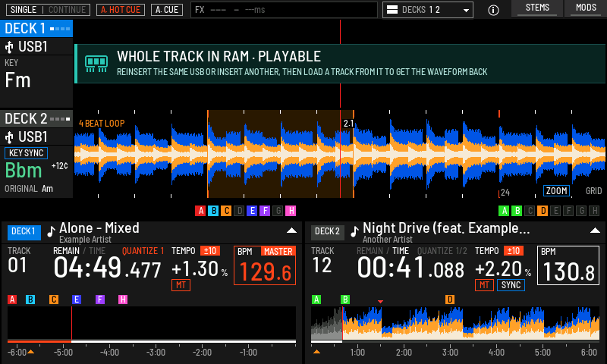Trigger Deck 1 hot cue F below waveform
The width and height of the screenshot is (607, 364).
265,211
